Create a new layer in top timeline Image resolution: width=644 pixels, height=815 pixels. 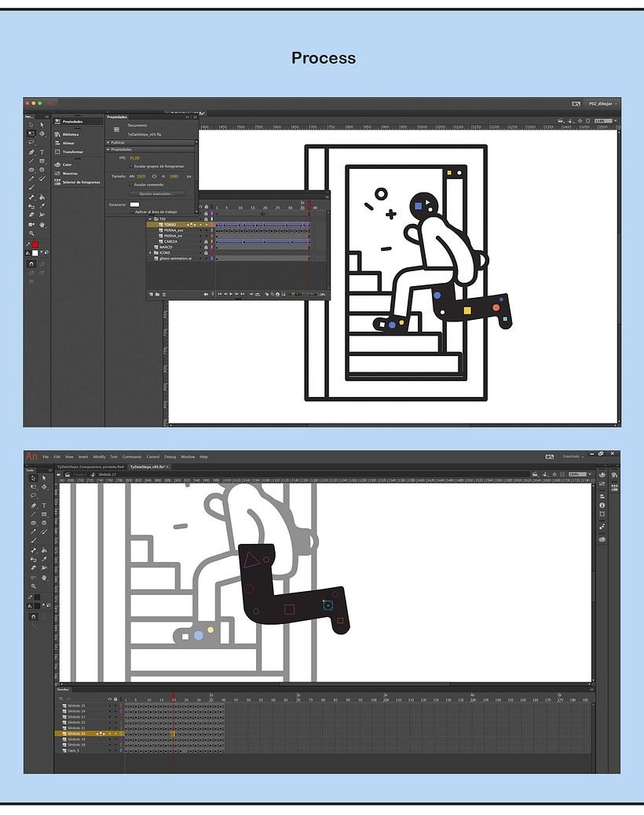[151, 294]
